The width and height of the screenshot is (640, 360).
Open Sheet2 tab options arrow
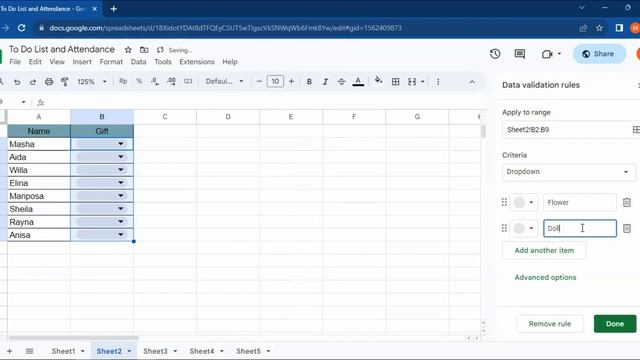click(x=129, y=351)
